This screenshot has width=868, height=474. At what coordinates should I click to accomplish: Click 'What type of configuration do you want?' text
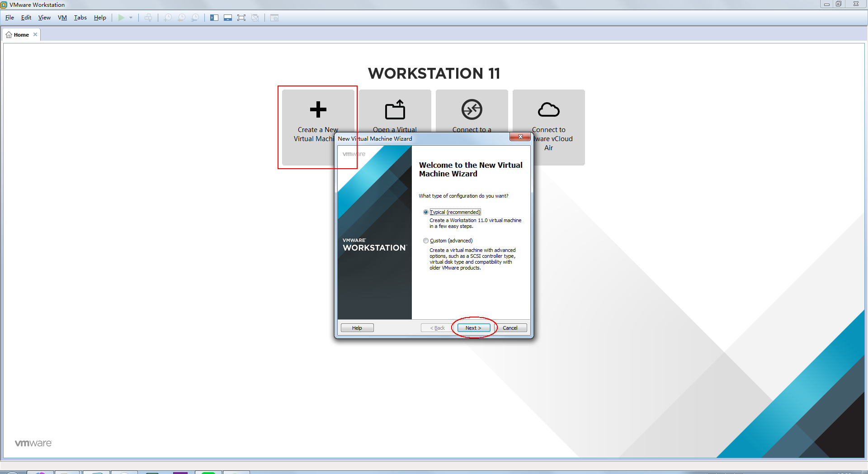(463, 196)
